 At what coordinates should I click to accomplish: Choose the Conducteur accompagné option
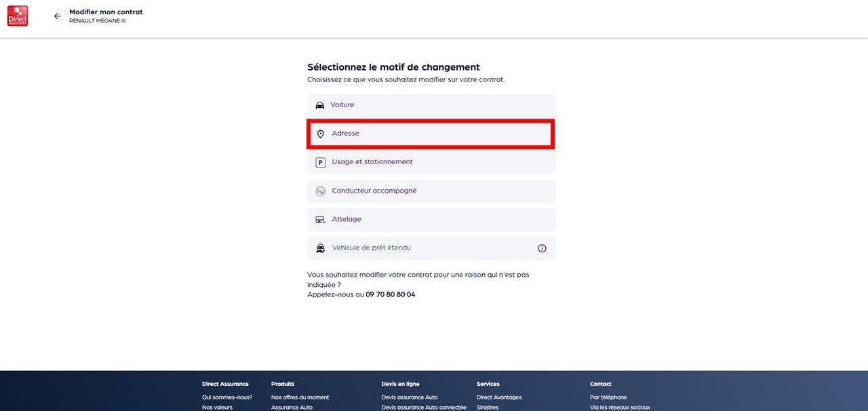coord(374,191)
